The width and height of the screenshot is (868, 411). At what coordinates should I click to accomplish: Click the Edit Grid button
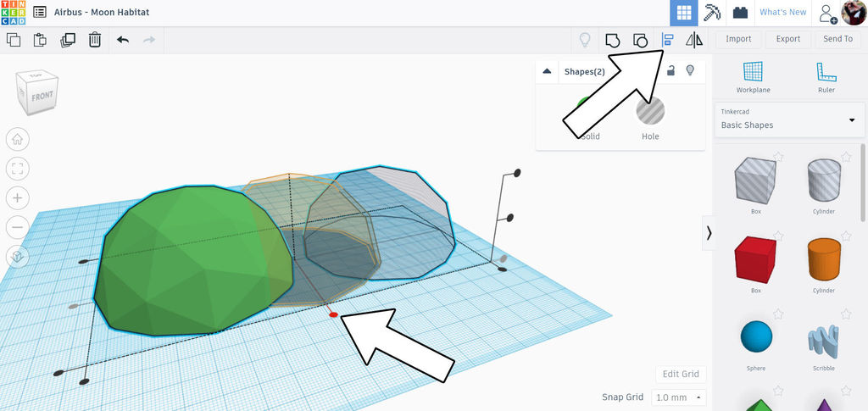681,375
